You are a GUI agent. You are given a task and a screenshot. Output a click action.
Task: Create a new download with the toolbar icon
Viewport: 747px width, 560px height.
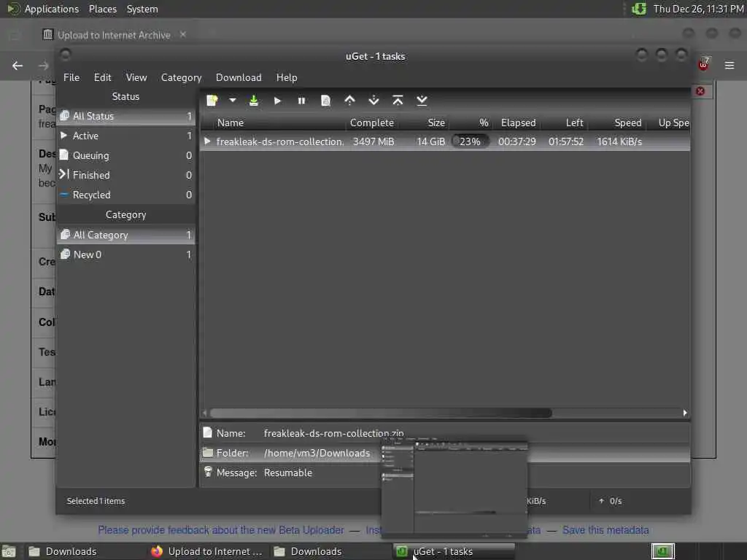pos(212,101)
